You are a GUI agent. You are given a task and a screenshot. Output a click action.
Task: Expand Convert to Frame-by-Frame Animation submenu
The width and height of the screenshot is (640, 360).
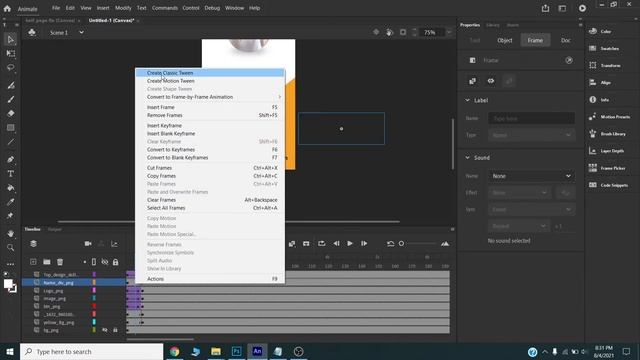pyautogui.click(x=210, y=97)
